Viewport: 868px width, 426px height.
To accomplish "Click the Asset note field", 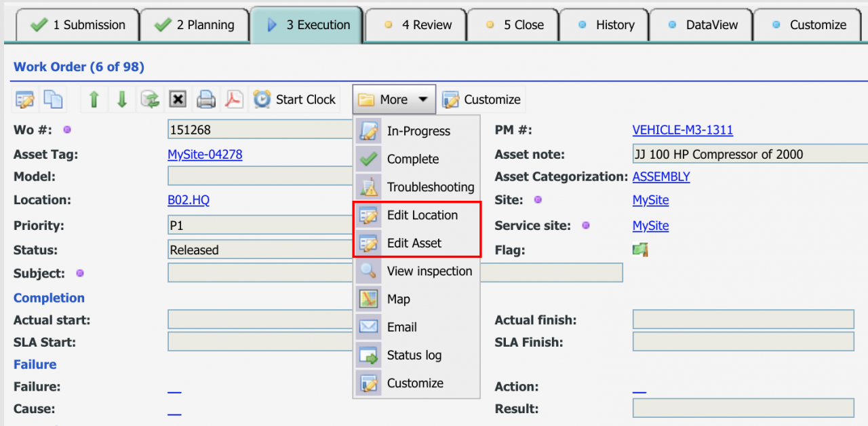I will click(x=750, y=154).
